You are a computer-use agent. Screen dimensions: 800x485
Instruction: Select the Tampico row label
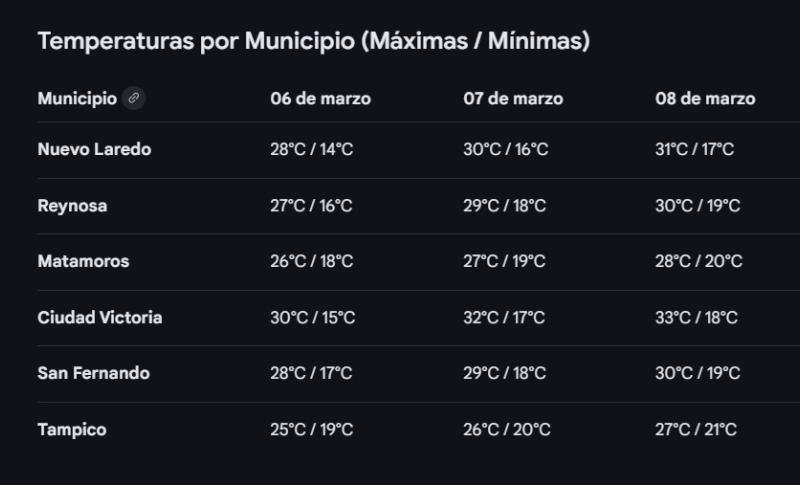click(x=72, y=430)
